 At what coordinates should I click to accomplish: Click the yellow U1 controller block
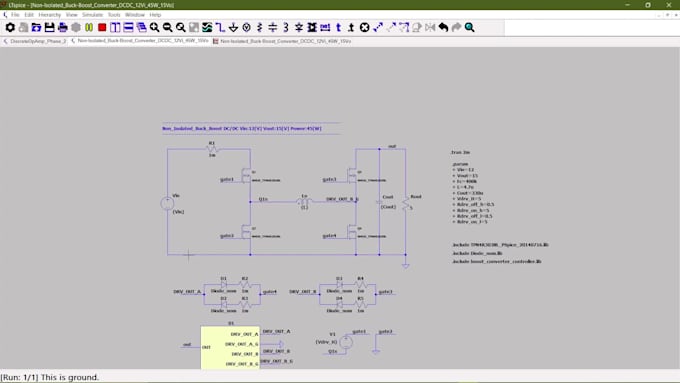coord(230,348)
